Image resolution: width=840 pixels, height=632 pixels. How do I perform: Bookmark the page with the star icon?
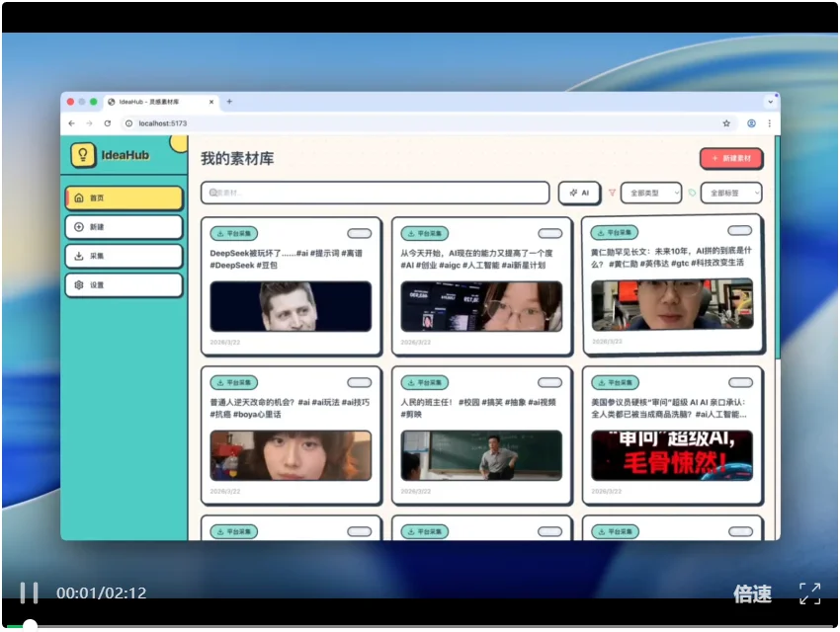(726, 123)
